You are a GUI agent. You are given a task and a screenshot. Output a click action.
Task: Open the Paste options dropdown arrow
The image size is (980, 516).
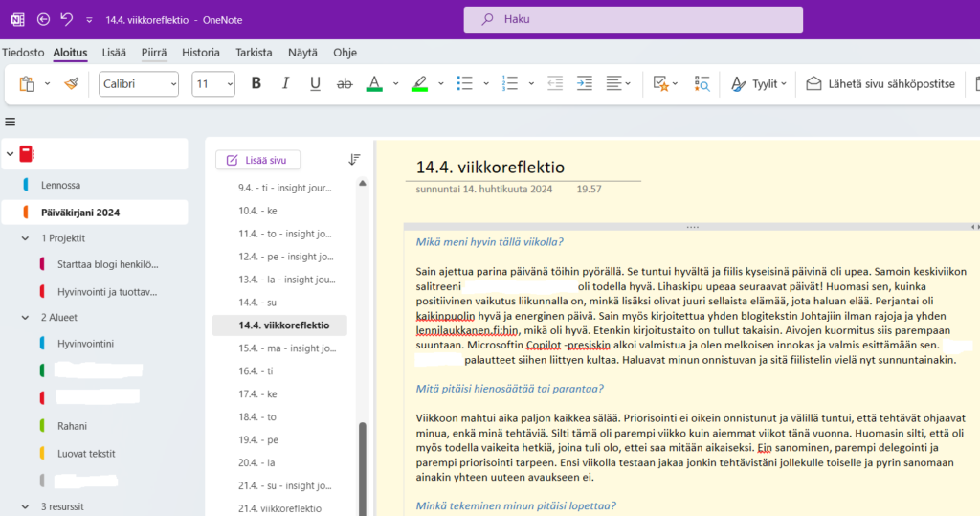[x=47, y=84]
